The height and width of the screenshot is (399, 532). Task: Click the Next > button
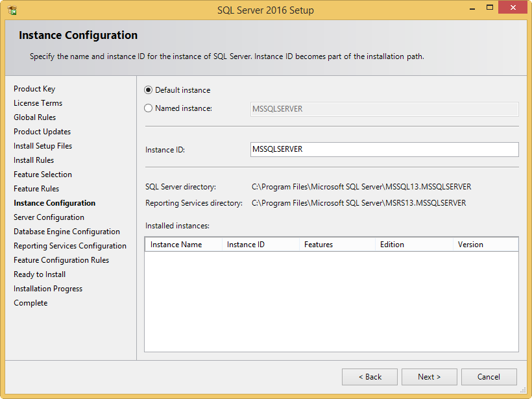429,377
